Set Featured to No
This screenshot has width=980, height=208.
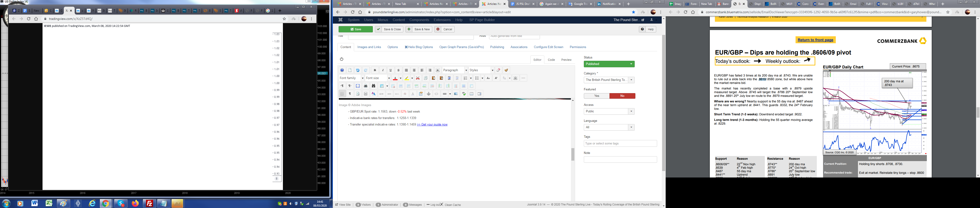[x=622, y=96]
